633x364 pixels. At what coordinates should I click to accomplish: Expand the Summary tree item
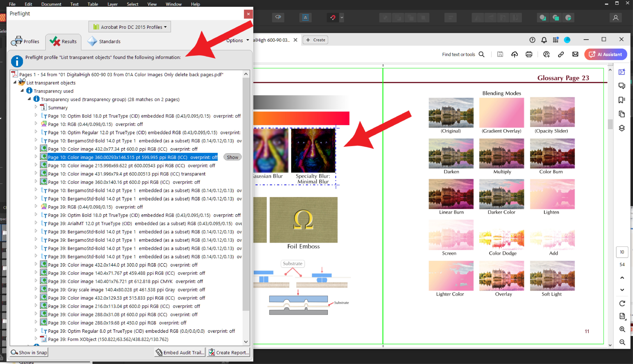[36, 107]
